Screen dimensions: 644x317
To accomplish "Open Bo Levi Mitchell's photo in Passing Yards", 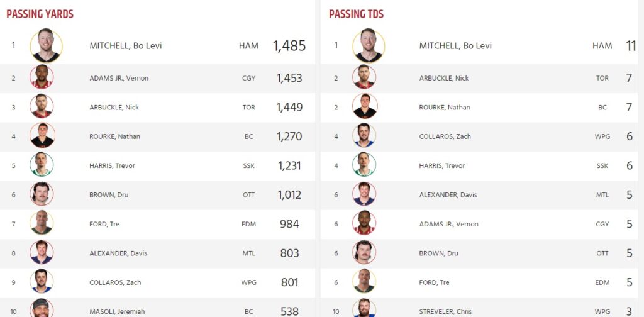I will click(x=46, y=45).
